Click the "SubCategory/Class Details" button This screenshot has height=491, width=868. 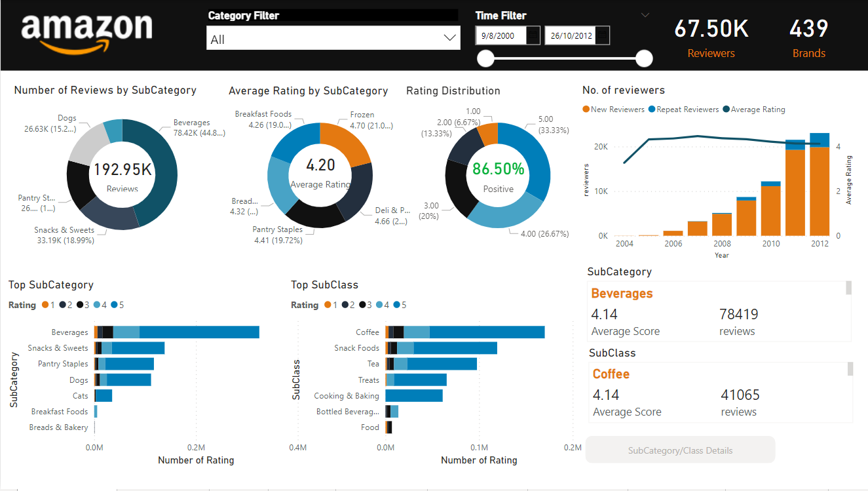(679, 450)
